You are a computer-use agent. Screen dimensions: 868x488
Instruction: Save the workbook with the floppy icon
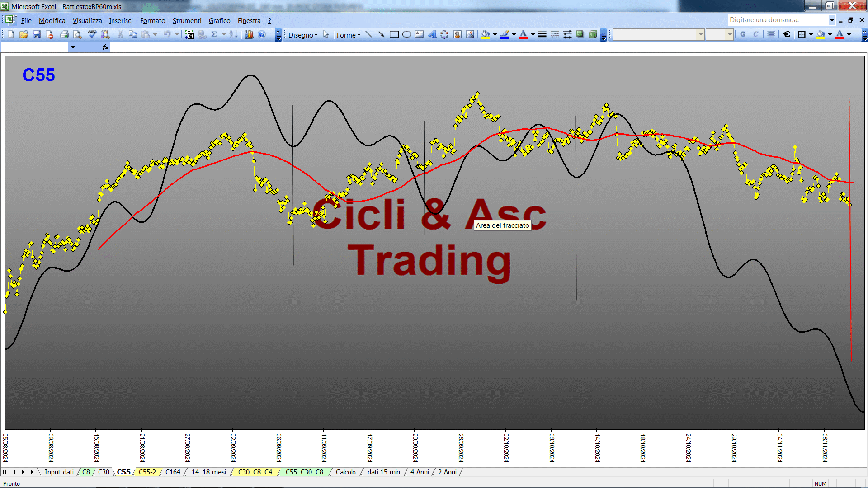(x=37, y=34)
